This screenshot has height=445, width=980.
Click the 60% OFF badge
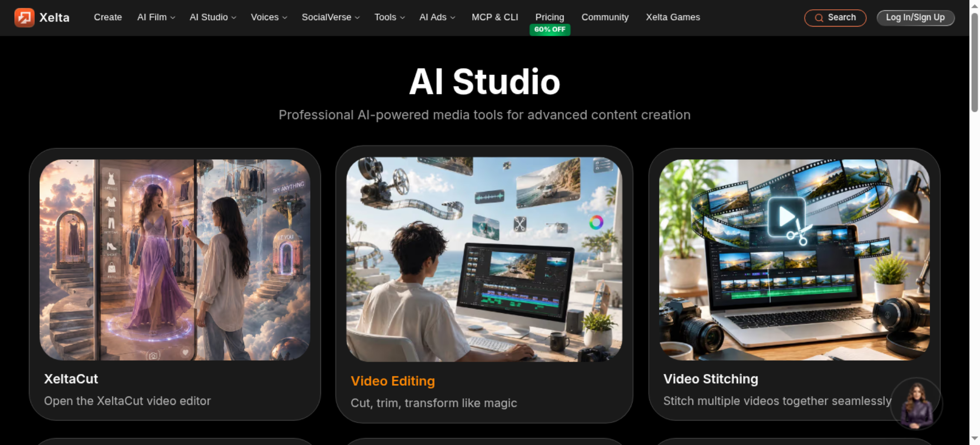pos(550,29)
